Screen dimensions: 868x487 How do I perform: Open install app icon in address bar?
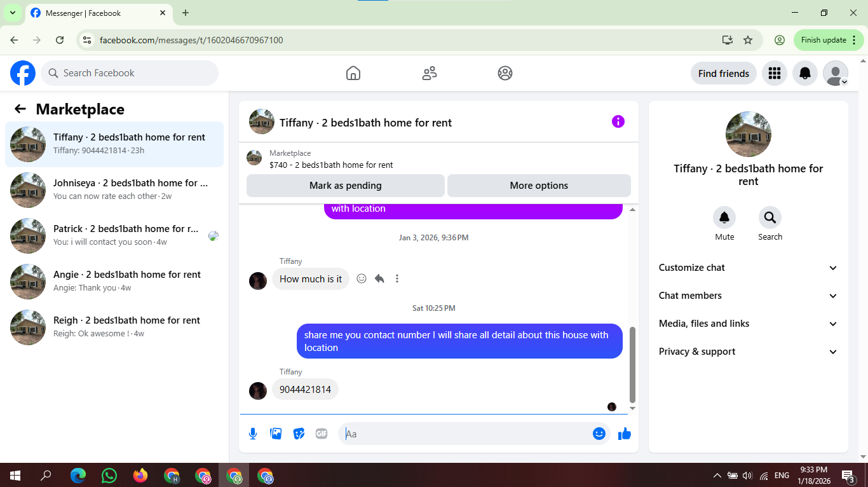[x=728, y=40]
